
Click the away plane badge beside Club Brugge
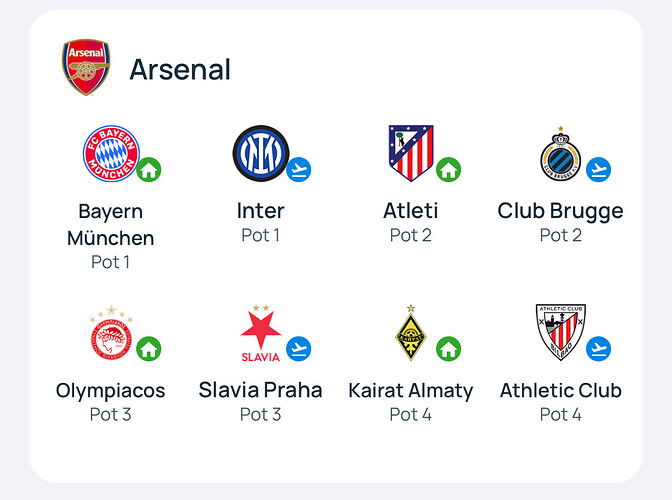[x=599, y=169]
